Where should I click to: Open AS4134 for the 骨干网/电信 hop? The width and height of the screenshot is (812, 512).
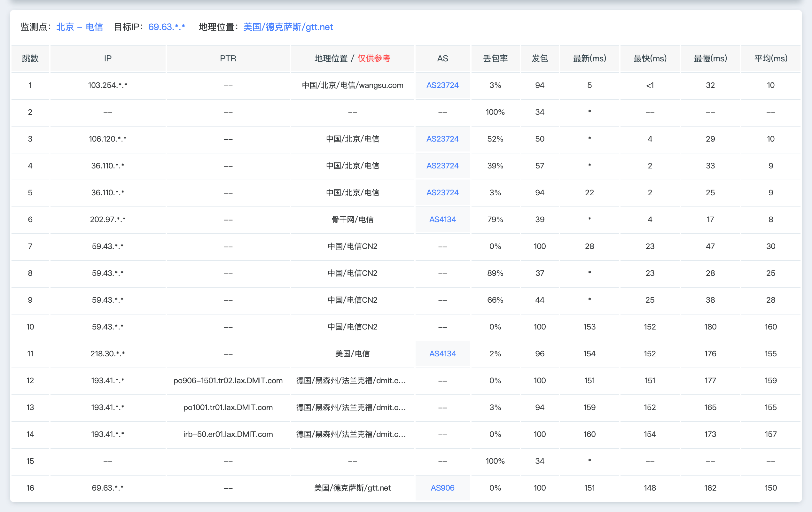(x=442, y=220)
